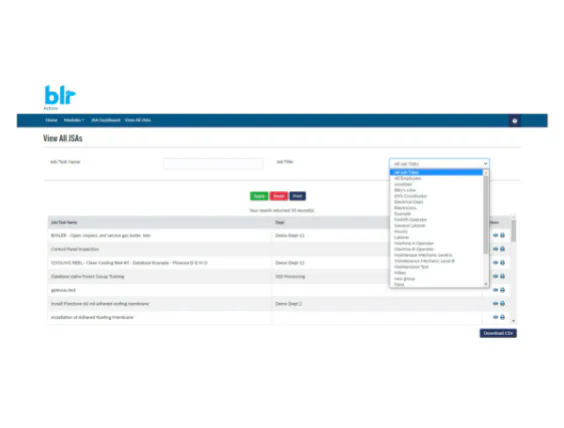
Task: Open the Modules menu
Action: click(x=74, y=120)
